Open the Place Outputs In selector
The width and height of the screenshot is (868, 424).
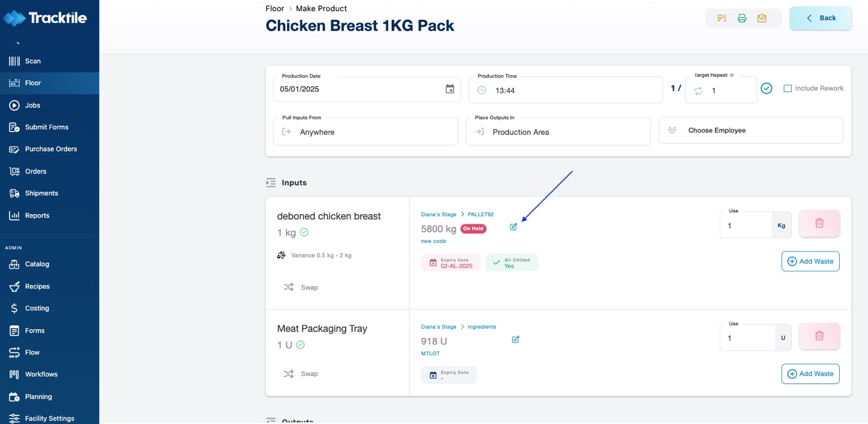[558, 132]
